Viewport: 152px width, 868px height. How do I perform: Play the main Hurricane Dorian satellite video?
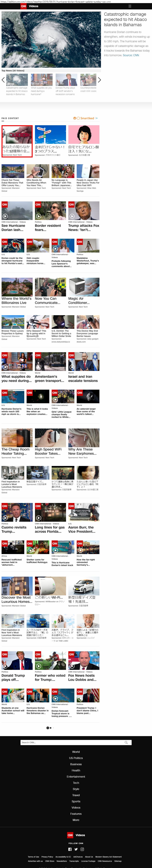pyautogui.click(x=51, y=40)
